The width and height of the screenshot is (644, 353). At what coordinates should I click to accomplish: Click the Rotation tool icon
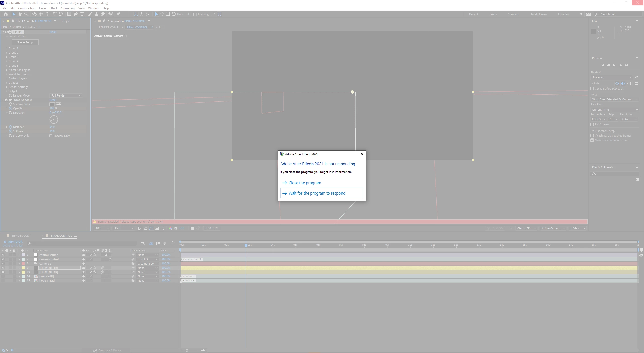point(55,14)
